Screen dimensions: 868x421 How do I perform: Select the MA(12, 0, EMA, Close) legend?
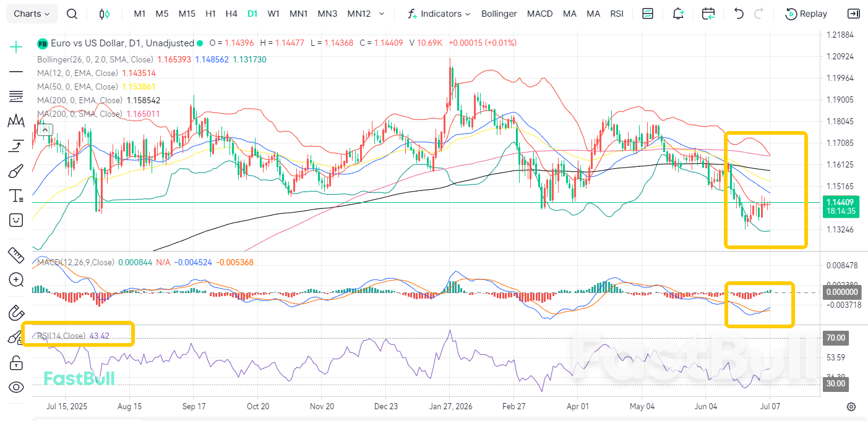tap(77, 73)
